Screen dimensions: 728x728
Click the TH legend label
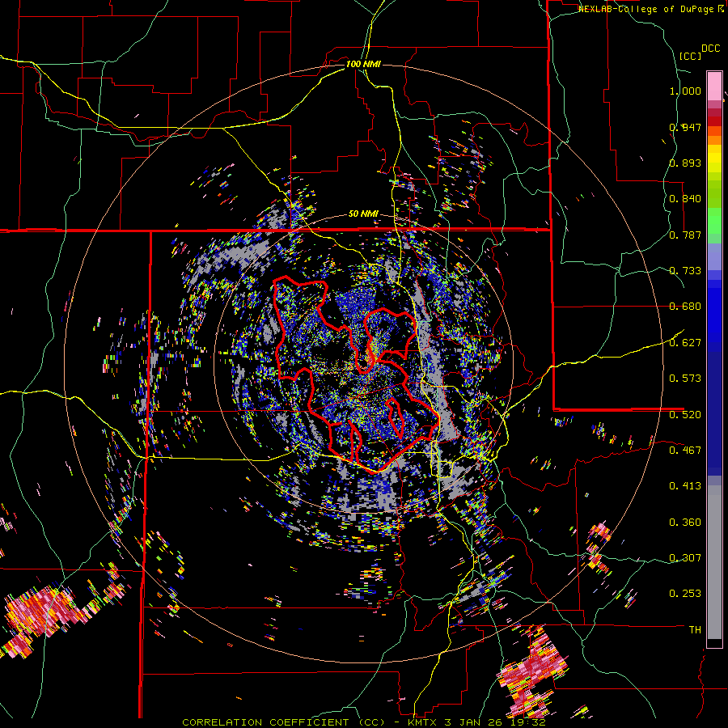[x=695, y=630]
